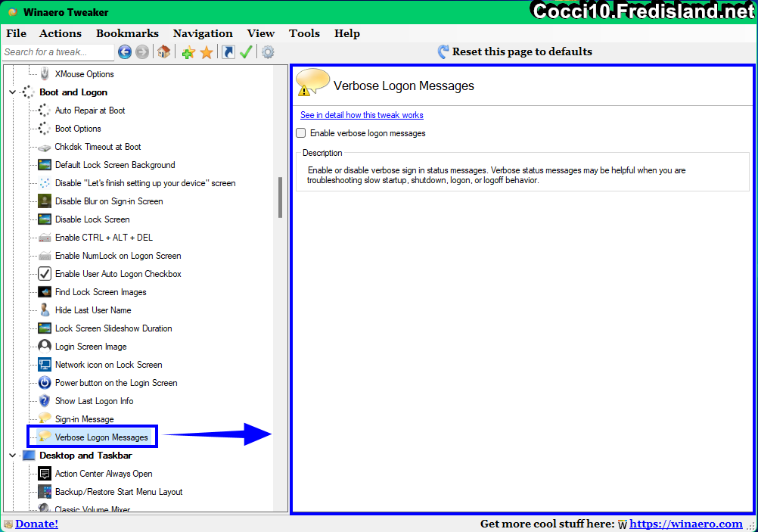This screenshot has height=532, width=758.
Task: Click the Power button on Login Screen icon
Action: click(45, 383)
